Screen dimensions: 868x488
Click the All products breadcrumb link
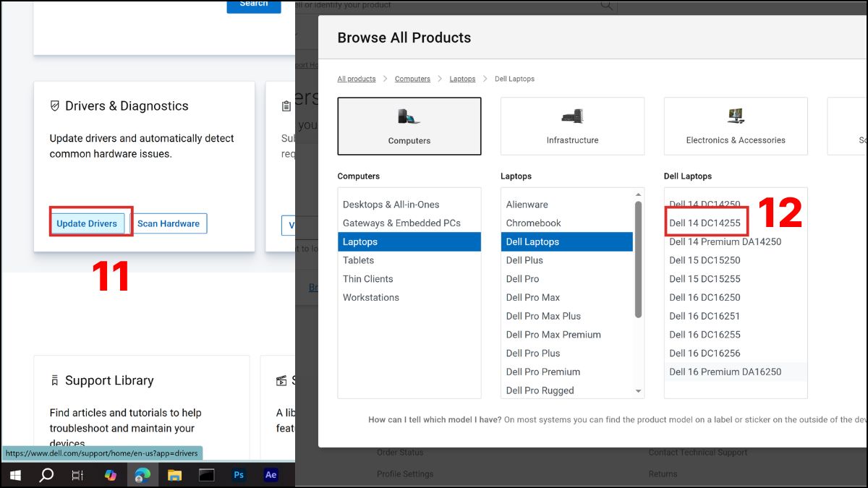coord(357,79)
